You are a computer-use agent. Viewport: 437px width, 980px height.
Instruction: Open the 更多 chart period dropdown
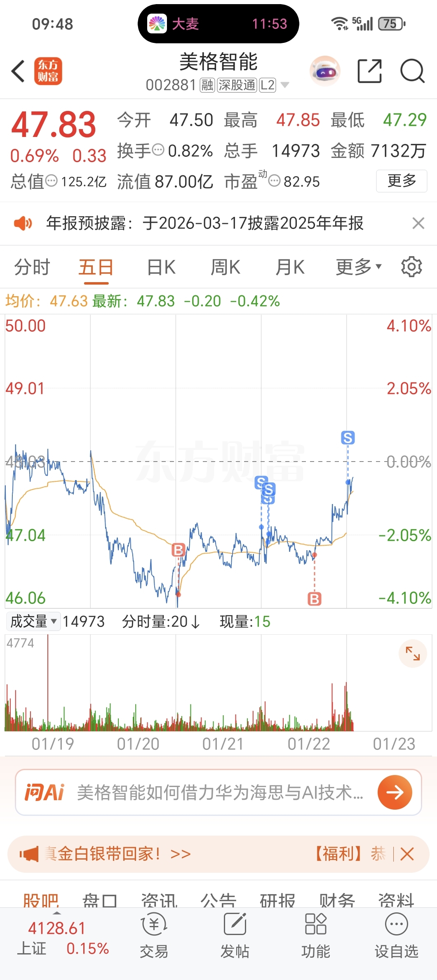[358, 267]
